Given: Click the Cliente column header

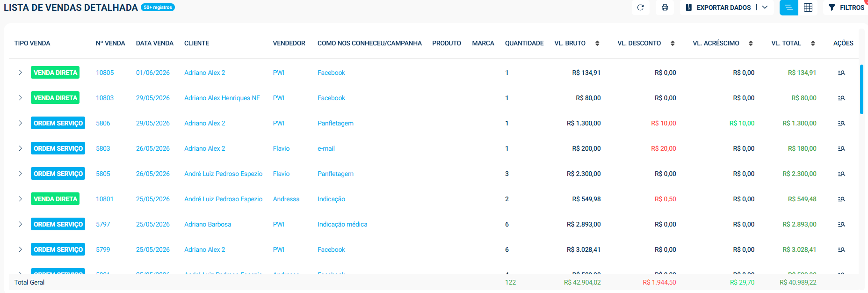Looking at the screenshot, I should 196,43.
